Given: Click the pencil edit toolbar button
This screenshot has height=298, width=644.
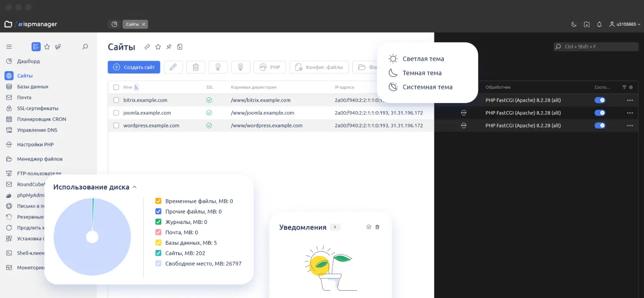Looking at the screenshot, I should 173,67.
